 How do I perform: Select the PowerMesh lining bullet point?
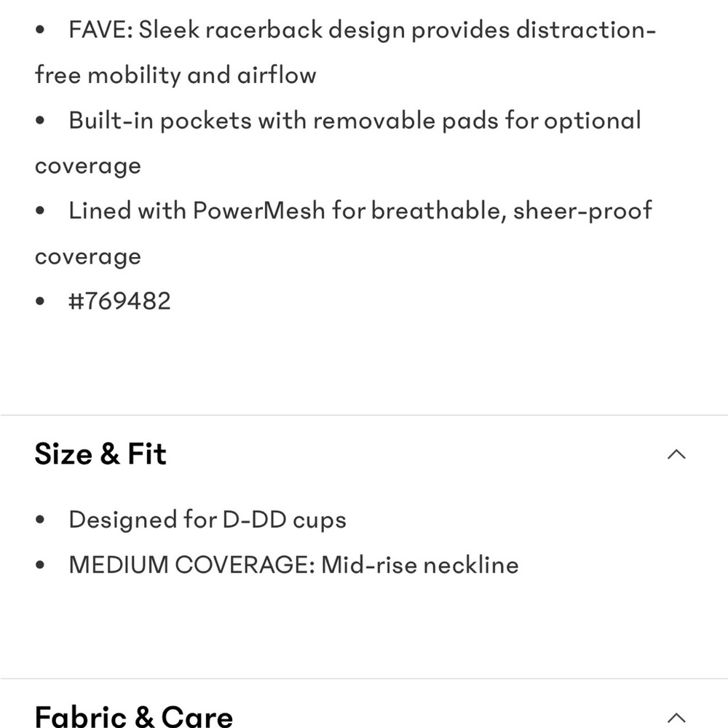coord(360,210)
